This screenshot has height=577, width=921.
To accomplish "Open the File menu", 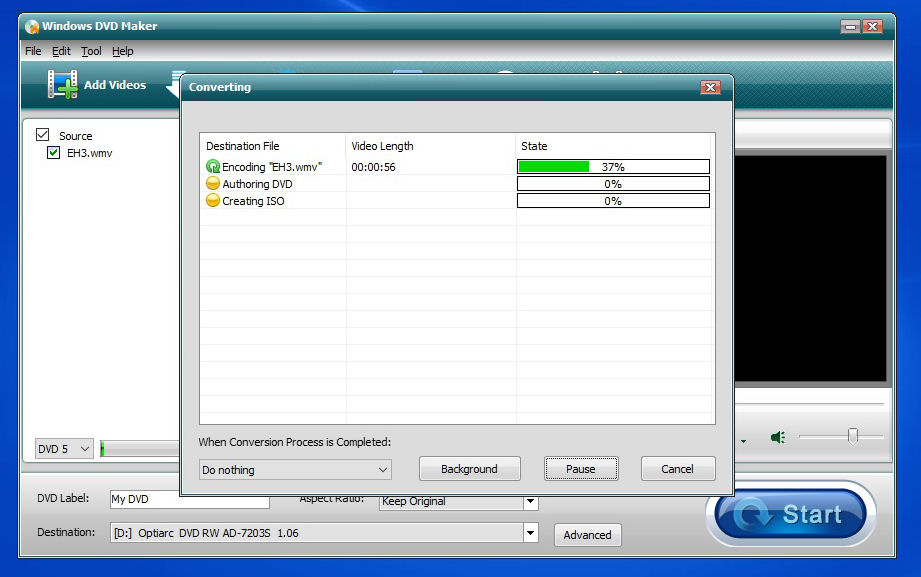I will (x=33, y=51).
